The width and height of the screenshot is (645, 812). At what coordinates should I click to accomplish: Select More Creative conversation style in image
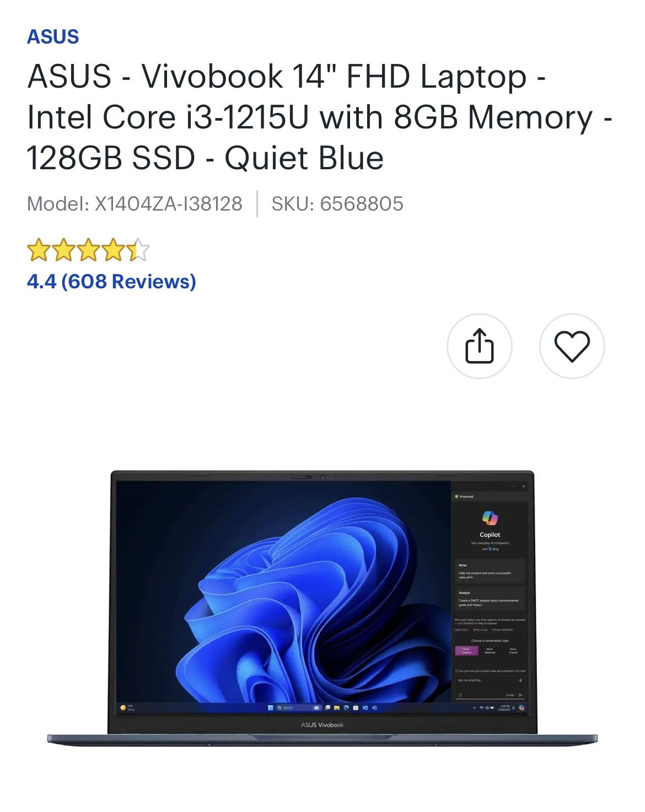466,651
